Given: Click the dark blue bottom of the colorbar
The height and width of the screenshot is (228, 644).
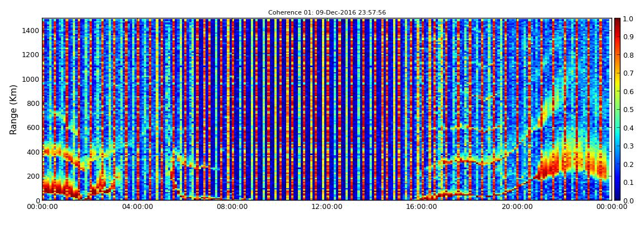Looking at the screenshot, I should pyautogui.click(x=617, y=196).
